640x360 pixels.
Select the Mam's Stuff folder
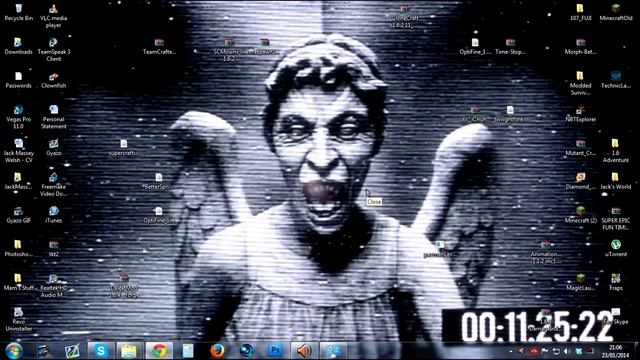pos(18,282)
